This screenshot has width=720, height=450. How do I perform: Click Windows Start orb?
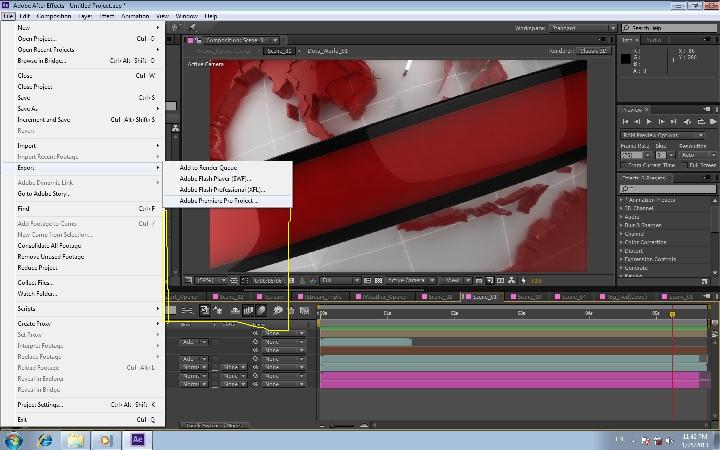(13, 440)
